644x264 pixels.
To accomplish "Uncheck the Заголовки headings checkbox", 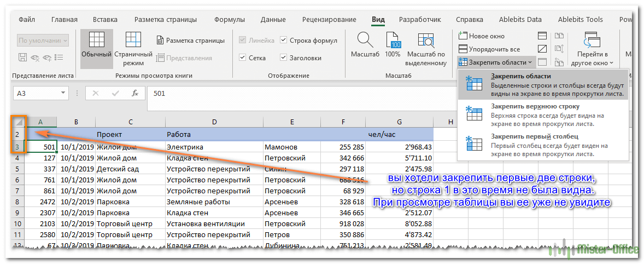I will (284, 58).
